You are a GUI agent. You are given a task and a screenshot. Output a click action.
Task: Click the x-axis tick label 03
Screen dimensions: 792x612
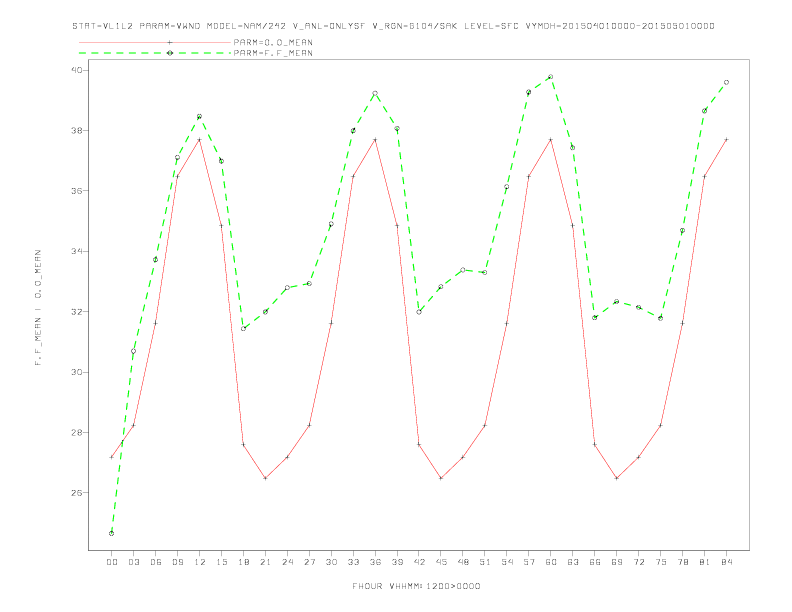[x=133, y=562]
